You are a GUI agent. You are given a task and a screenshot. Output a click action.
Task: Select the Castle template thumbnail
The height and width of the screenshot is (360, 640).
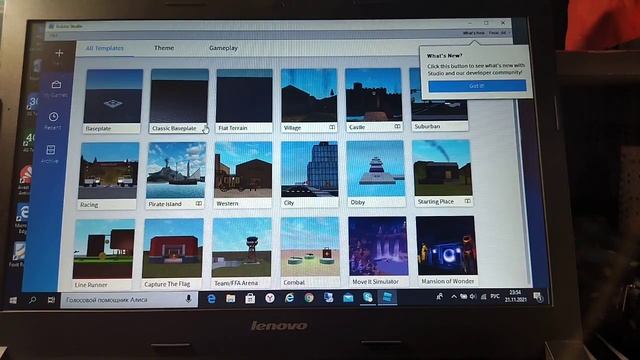[x=373, y=95]
